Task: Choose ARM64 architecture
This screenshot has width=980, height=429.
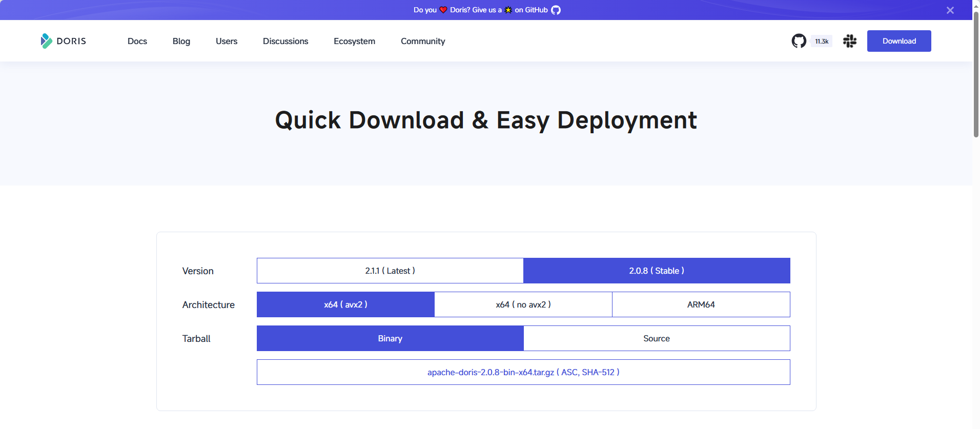Action: coord(701,304)
